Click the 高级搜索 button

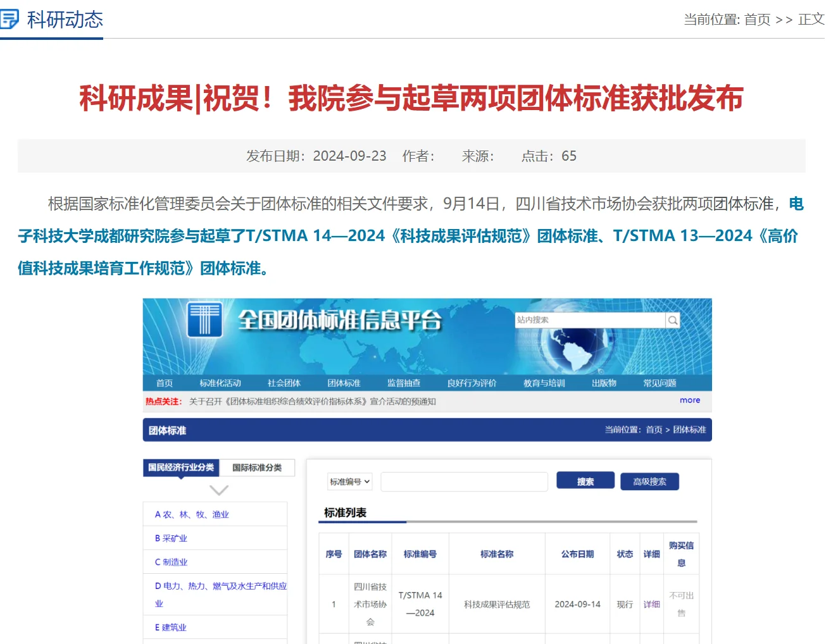click(x=649, y=481)
